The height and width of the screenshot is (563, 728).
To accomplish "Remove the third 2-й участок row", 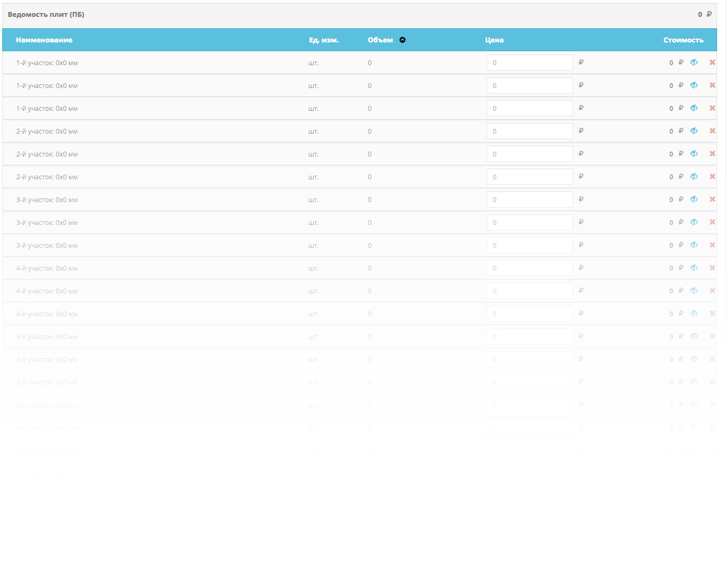I will (712, 177).
